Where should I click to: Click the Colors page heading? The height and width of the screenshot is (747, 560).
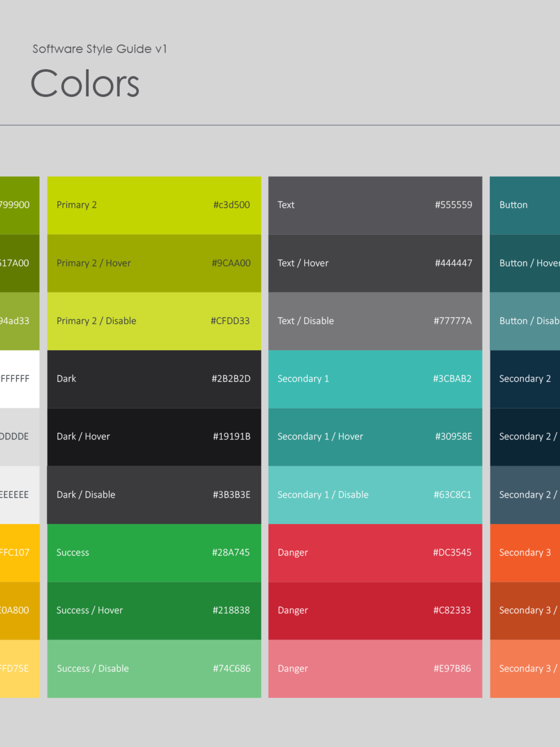coord(85,83)
